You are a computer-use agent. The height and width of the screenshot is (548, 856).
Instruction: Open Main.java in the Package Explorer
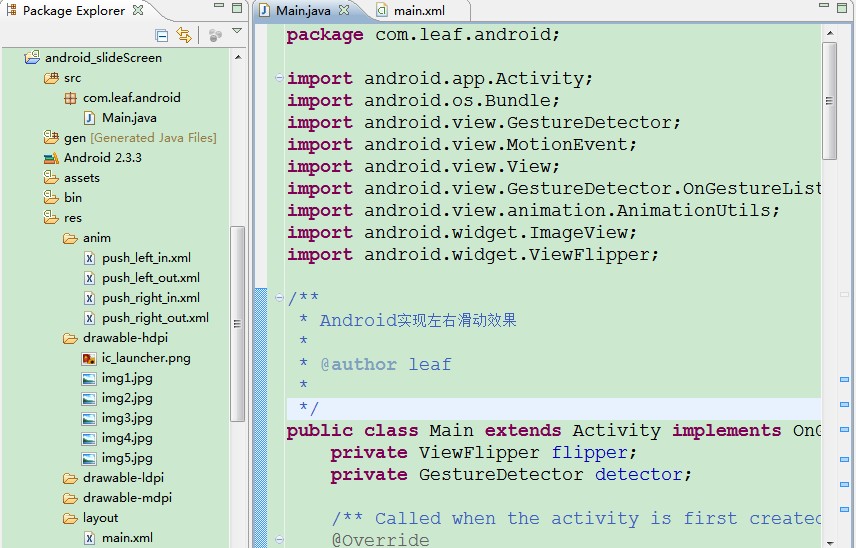(128, 118)
